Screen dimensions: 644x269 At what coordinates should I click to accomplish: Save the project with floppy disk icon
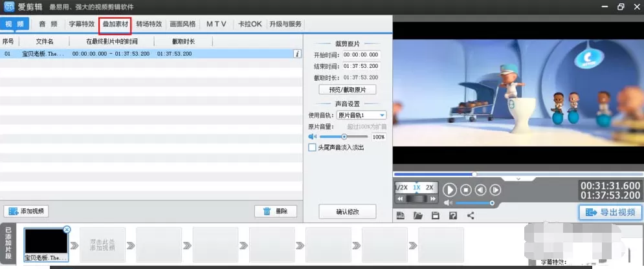pos(436,215)
